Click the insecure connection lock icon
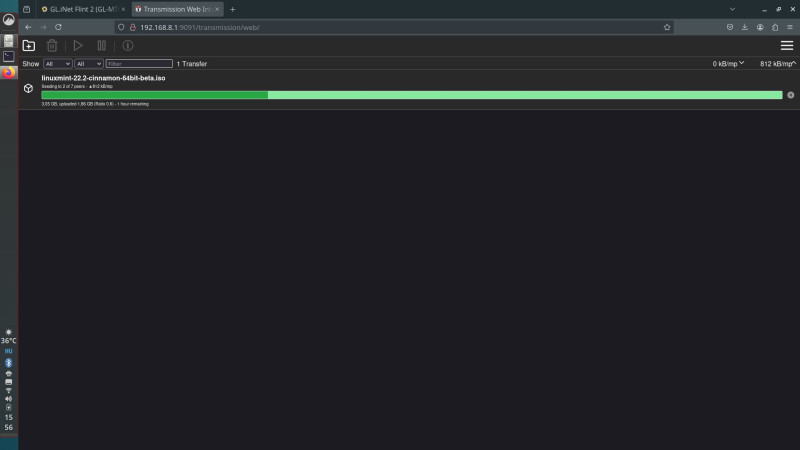The height and width of the screenshot is (450, 800). (x=133, y=28)
